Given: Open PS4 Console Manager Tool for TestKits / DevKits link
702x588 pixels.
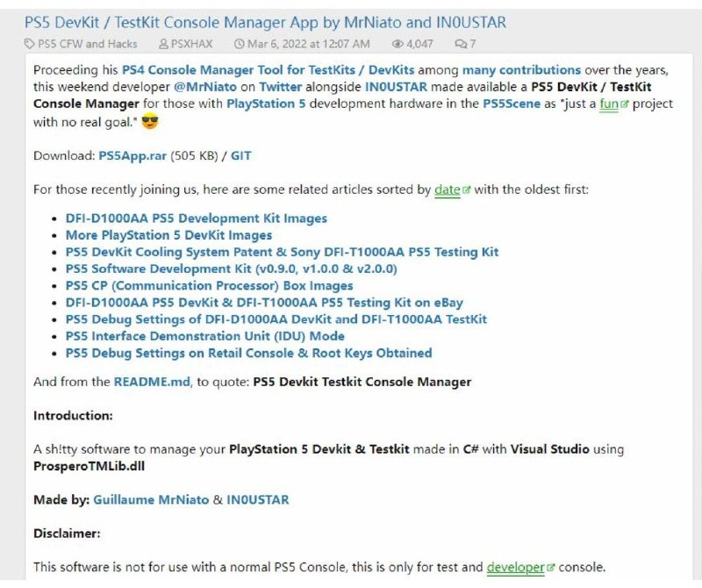Looking at the screenshot, I should point(269,70).
